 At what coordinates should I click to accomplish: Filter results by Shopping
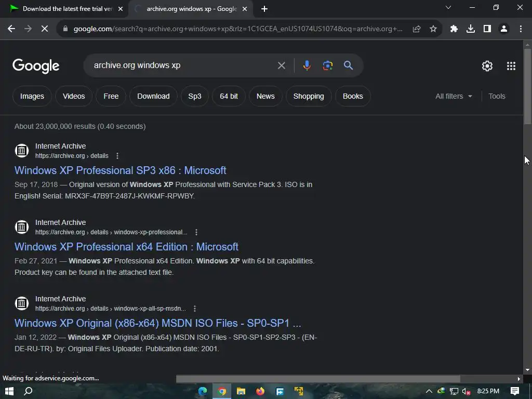pos(309,96)
